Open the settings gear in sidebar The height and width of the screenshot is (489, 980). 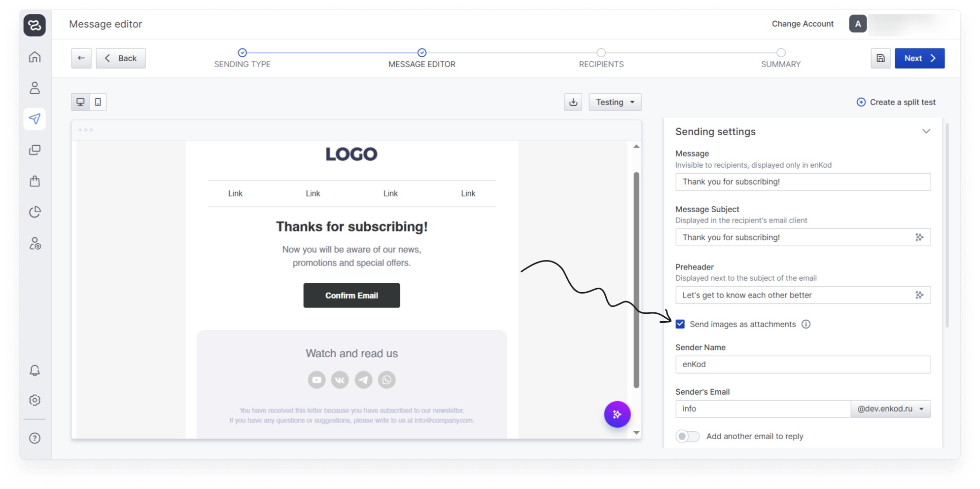coord(35,400)
